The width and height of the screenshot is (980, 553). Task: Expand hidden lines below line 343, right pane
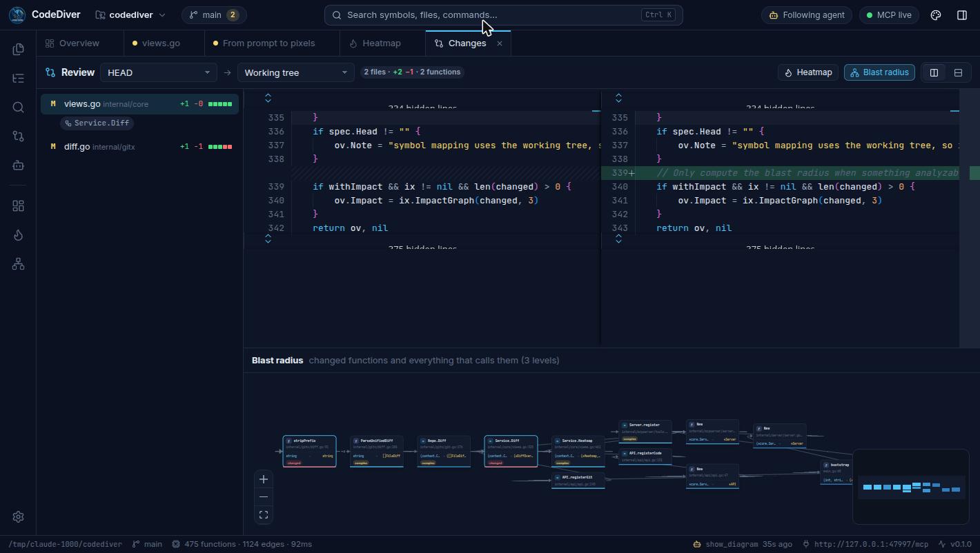point(618,239)
